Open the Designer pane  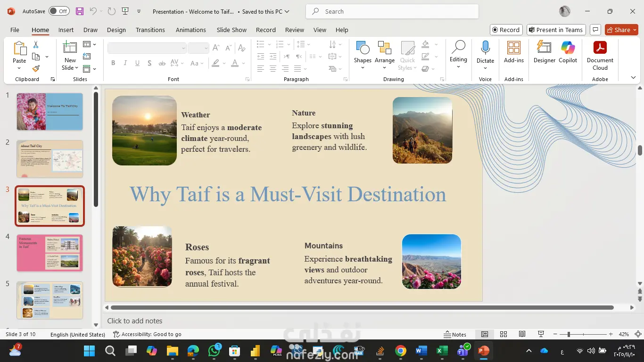tap(544, 52)
